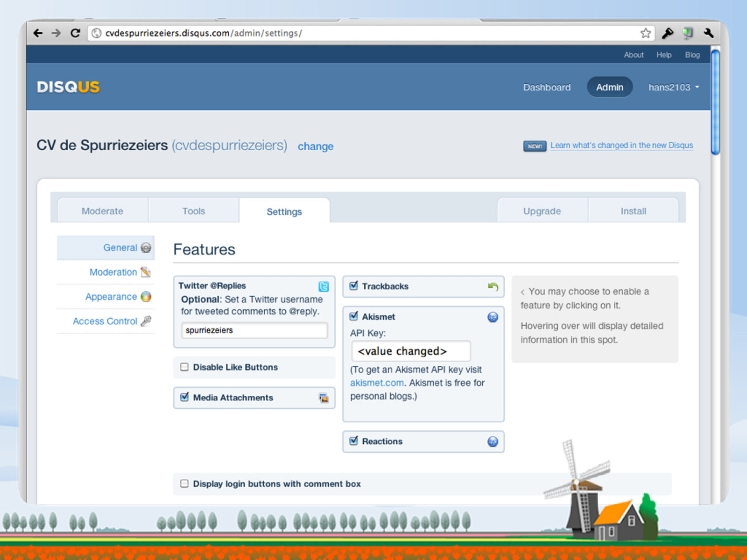Open the Tools tab
Screen dimensions: 747x560
tap(193, 211)
